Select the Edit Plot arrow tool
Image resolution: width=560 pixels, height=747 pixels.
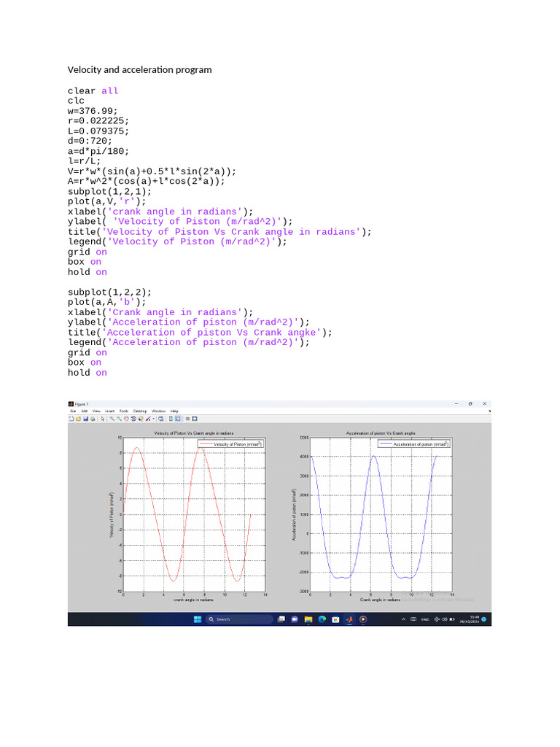pos(103,419)
